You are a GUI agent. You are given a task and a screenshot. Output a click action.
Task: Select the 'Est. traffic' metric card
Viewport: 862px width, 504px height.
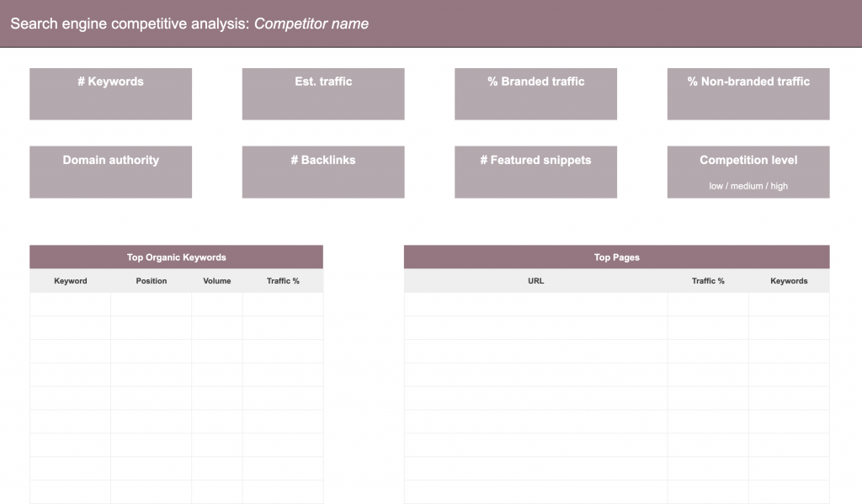pos(323,93)
